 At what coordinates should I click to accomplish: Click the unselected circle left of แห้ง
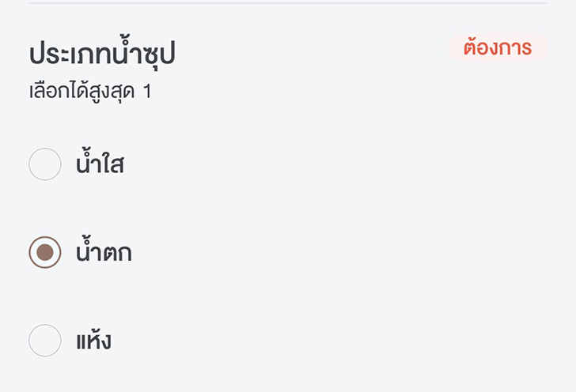[x=45, y=341]
